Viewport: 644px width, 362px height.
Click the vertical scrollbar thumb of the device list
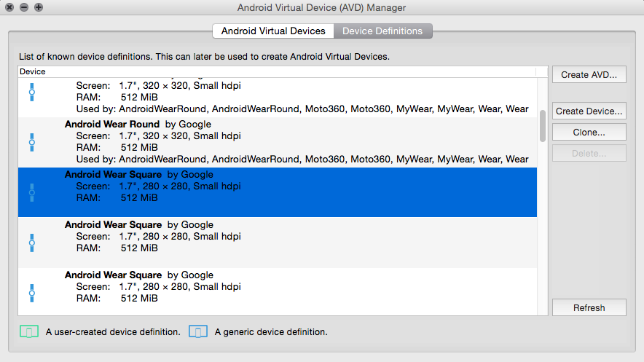click(x=543, y=125)
